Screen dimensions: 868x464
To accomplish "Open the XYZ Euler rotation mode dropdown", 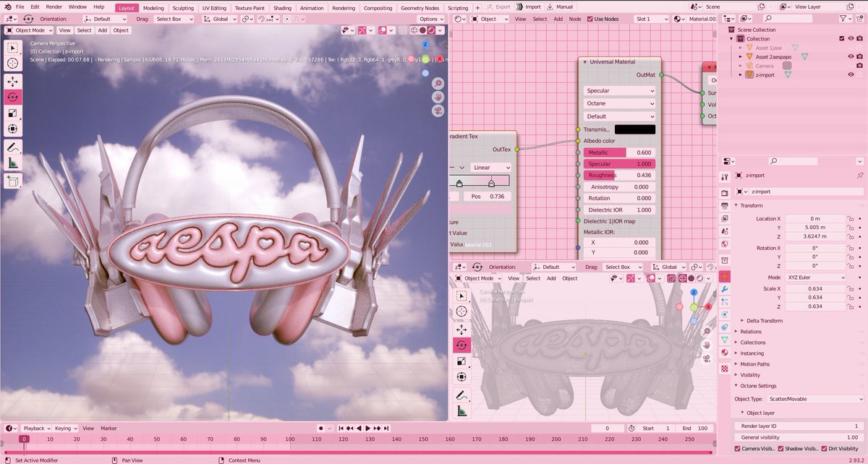I will (816, 277).
